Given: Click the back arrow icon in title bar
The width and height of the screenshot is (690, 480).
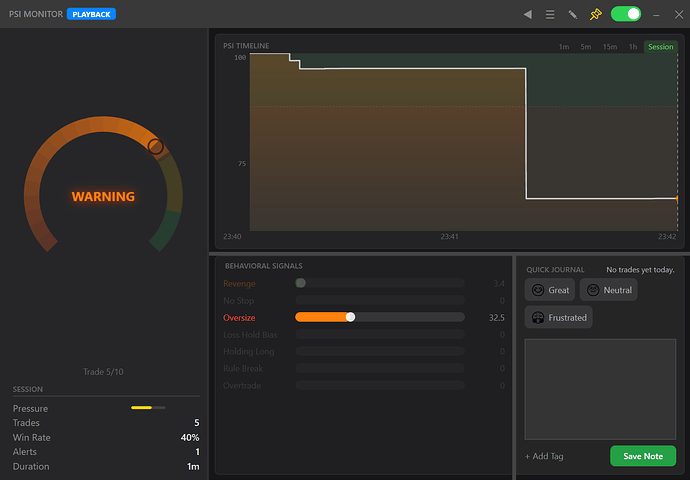Looking at the screenshot, I should pos(528,15).
